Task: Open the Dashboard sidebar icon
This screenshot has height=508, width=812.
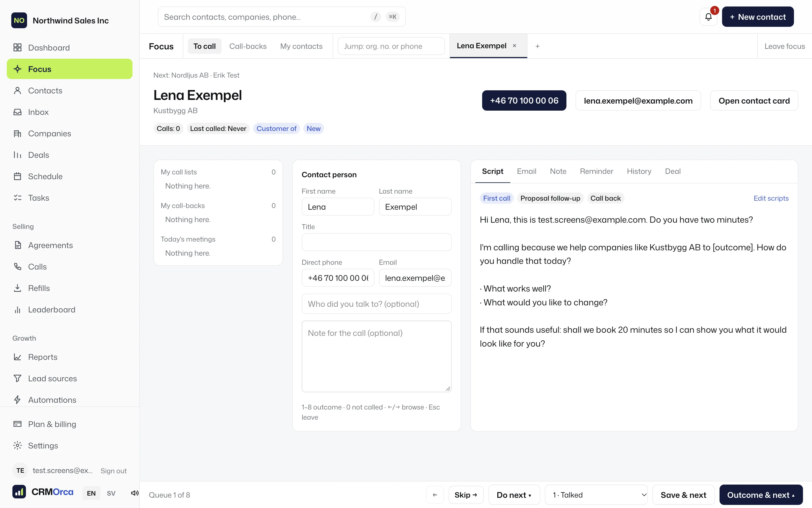Action: click(x=17, y=48)
